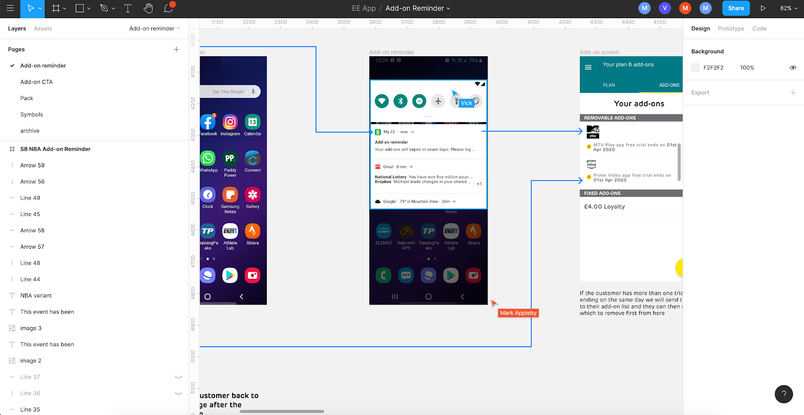Screen dimensions: 804x415
Task: Click the Instagram app icon on home screen mockup
Action: point(230,122)
